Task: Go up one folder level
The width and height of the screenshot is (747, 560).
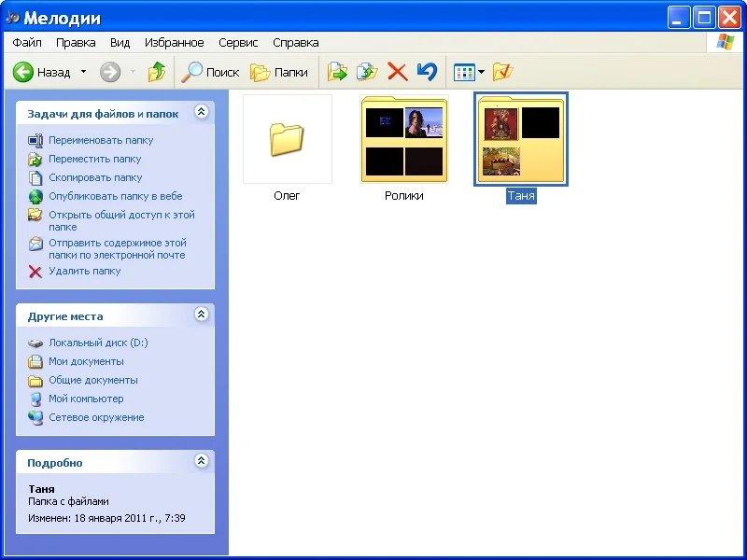Action: 157,72
